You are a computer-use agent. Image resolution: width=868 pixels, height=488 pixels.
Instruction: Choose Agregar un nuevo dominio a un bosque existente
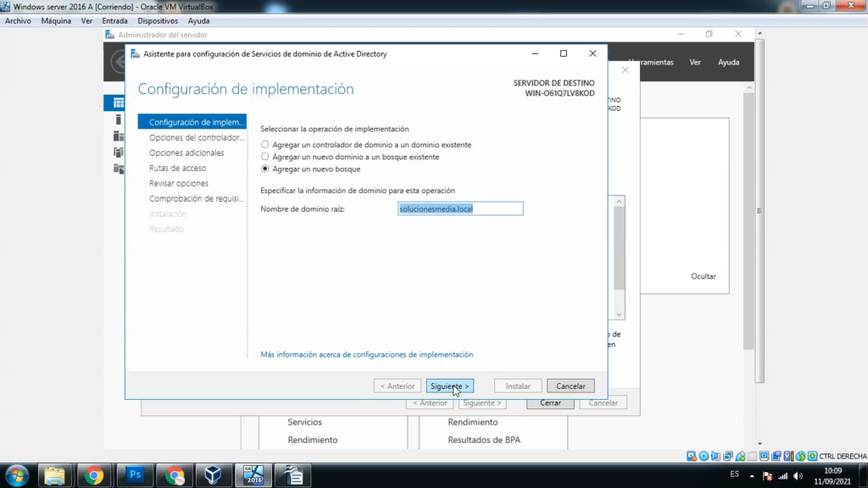click(264, 157)
